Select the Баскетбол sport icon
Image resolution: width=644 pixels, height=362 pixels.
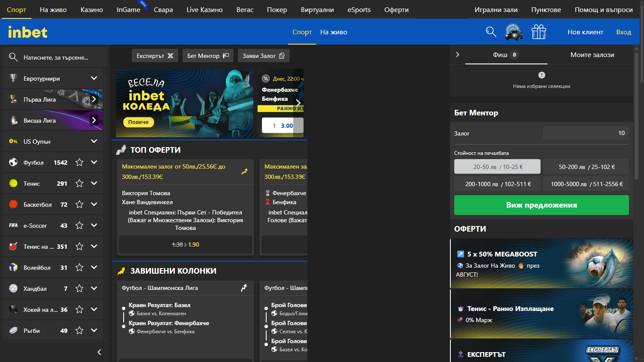(x=12, y=204)
